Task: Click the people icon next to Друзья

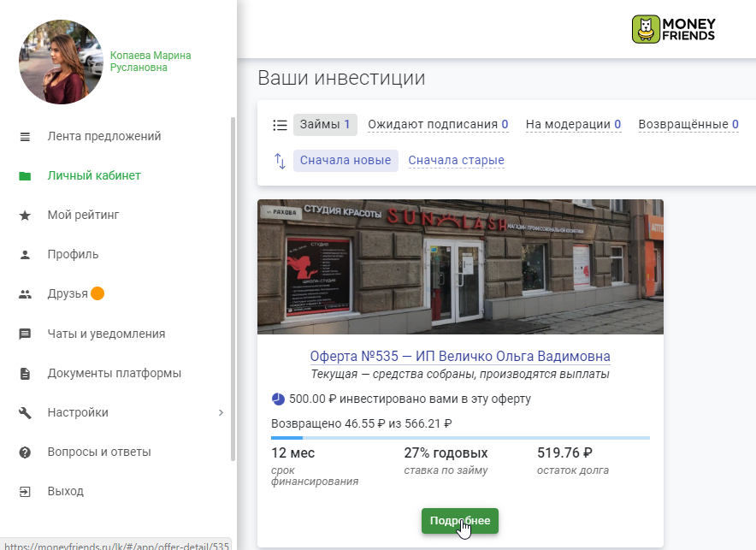Action: coord(25,294)
